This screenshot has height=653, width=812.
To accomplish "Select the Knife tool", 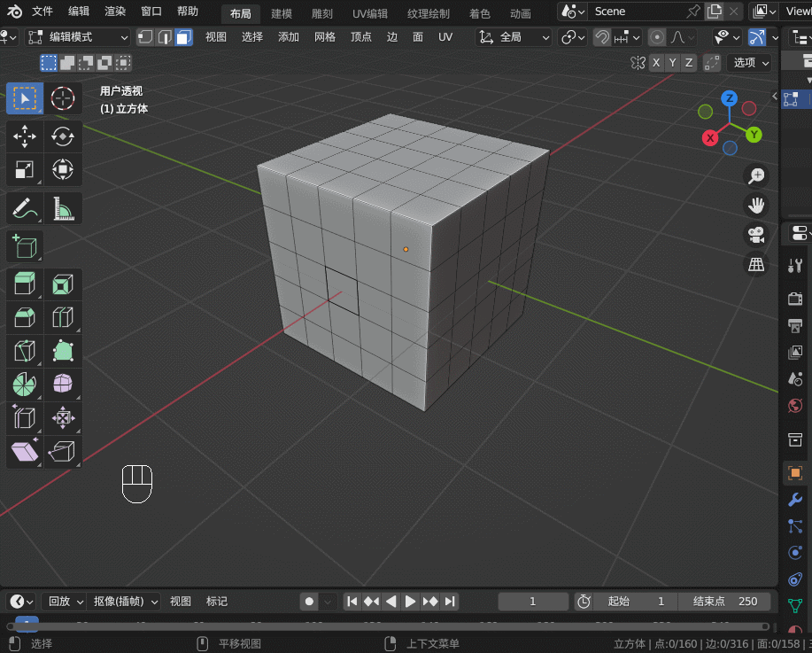I will point(24,351).
